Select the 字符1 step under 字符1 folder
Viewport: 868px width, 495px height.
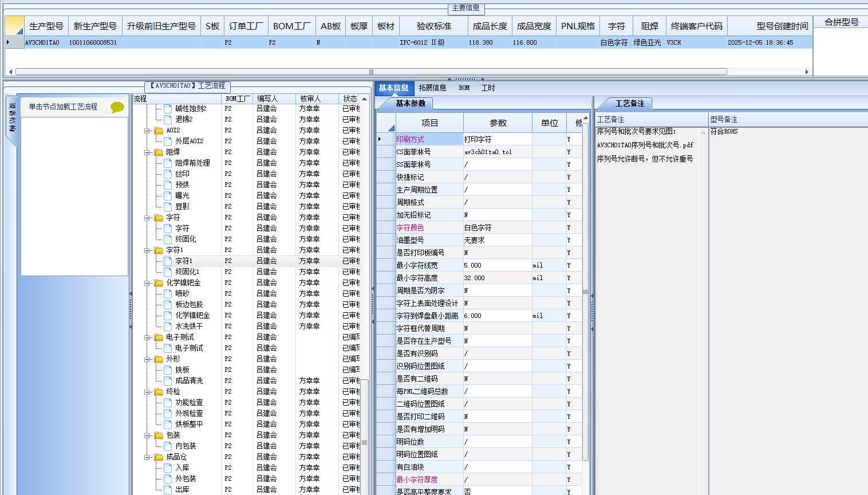183,261
